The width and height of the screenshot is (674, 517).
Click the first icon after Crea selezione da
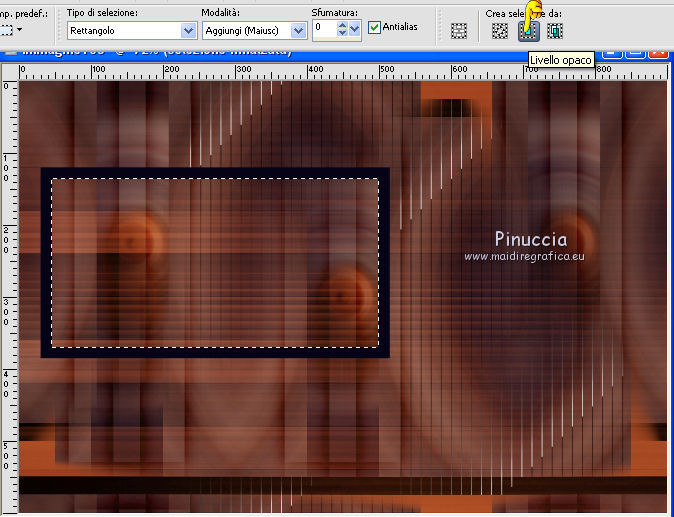(x=499, y=31)
